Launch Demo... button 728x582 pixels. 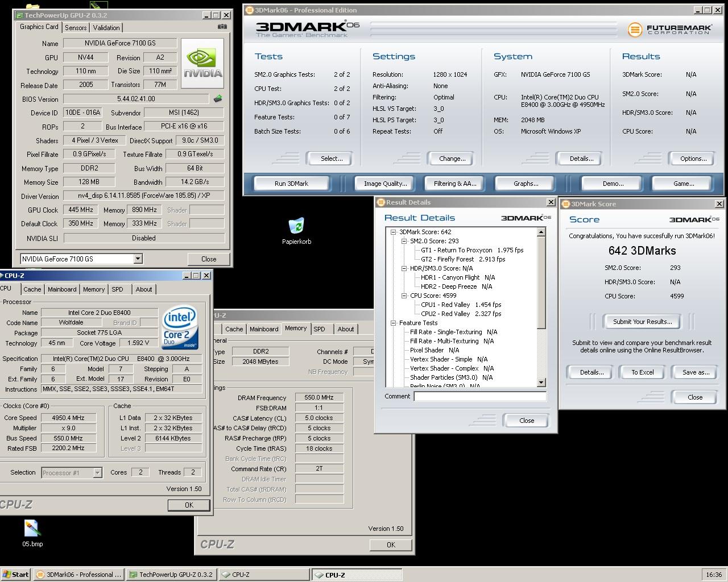613,184
